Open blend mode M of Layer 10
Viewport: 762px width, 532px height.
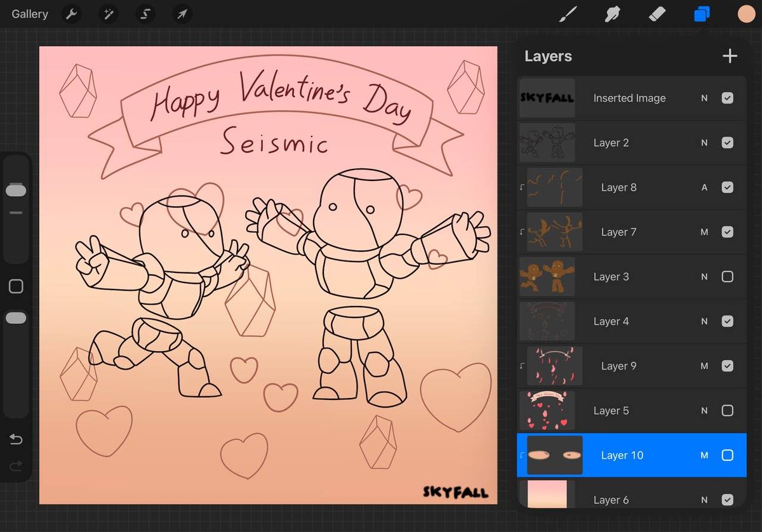coord(704,455)
